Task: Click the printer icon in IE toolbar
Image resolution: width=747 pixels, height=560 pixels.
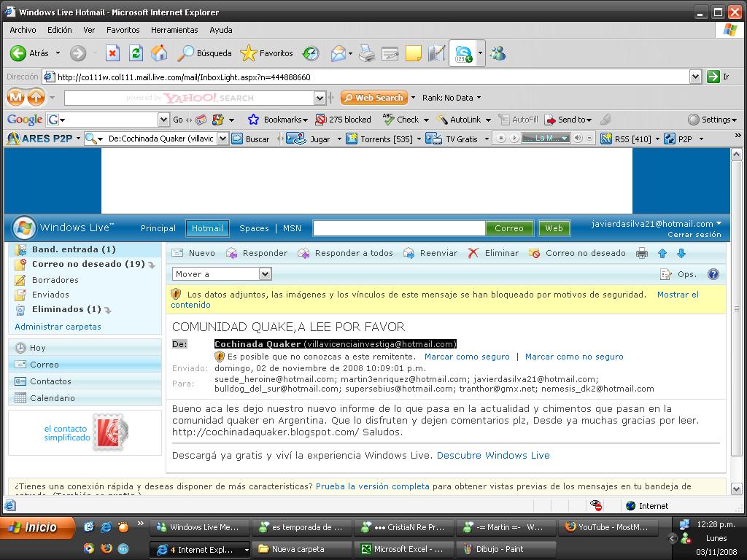Action: 366,53
